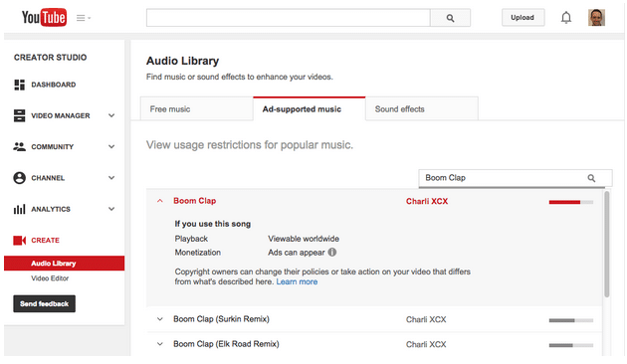This screenshot has width=627, height=364.
Task: Click Charli XCX artist on Boom Clap row
Action: click(427, 201)
